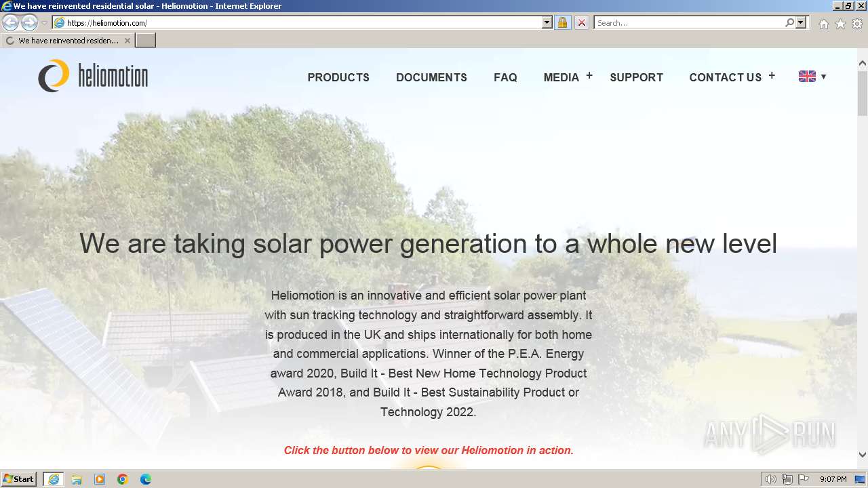The height and width of the screenshot is (488, 868).
Task: Open the MEDIA menu item
Action: coord(561,77)
